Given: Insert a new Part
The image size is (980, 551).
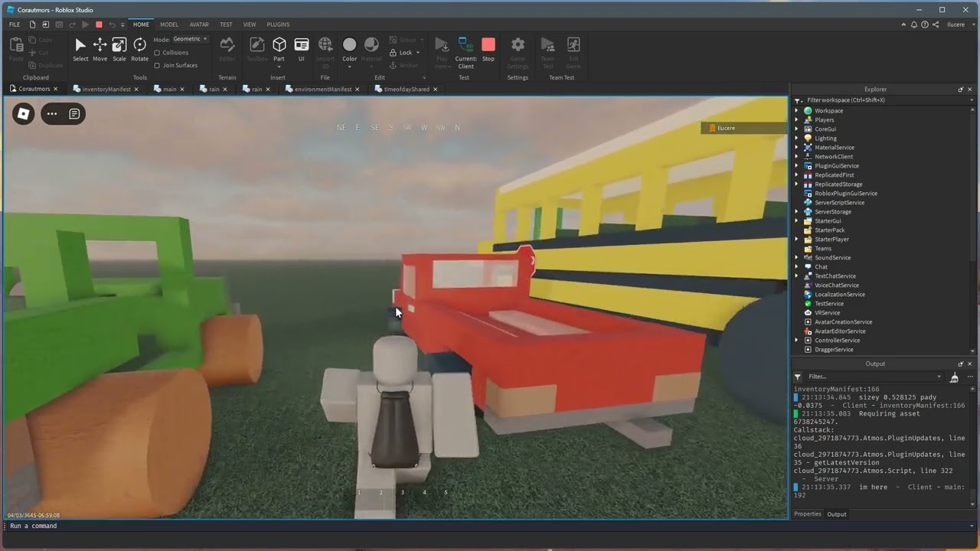Looking at the screenshot, I should pos(279,45).
